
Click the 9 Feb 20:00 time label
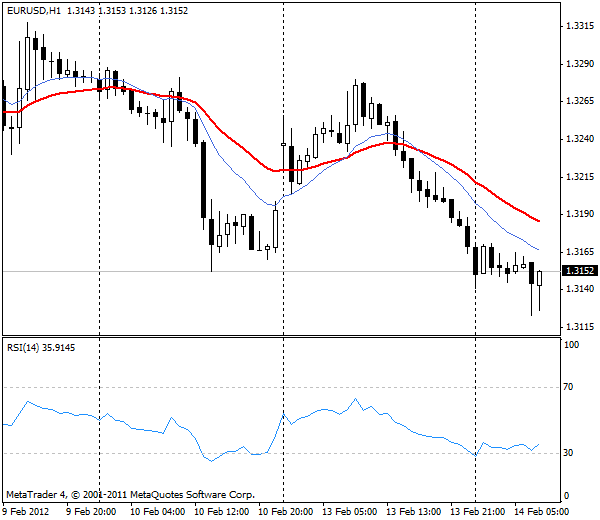click(x=91, y=512)
